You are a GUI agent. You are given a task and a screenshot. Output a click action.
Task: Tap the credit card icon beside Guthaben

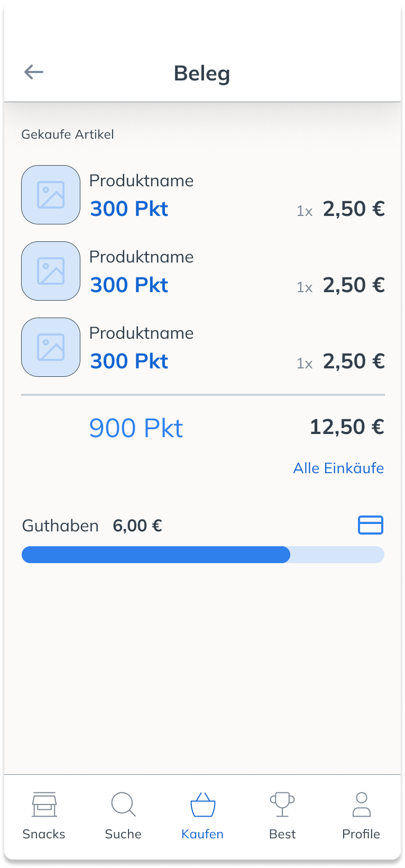click(370, 525)
